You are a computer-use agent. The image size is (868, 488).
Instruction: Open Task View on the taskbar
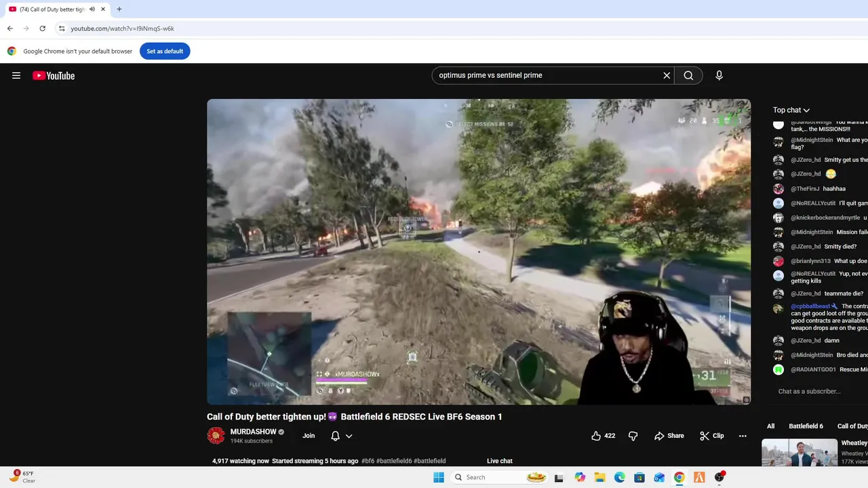coord(559,477)
